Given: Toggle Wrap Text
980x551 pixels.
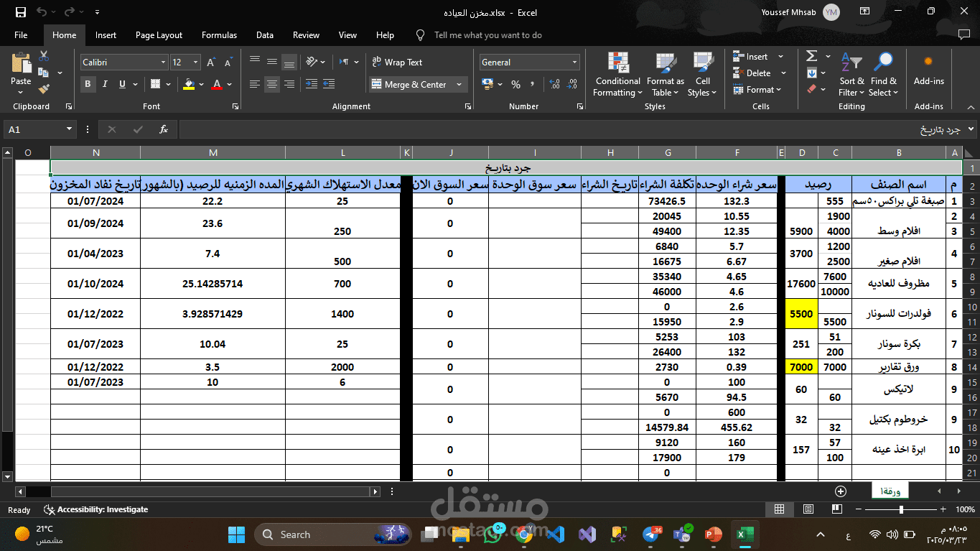Looking at the screenshot, I should [397, 62].
